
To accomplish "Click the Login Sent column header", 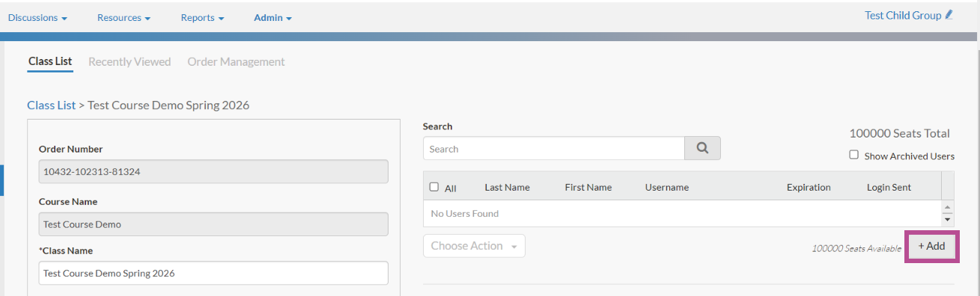I will 889,188.
